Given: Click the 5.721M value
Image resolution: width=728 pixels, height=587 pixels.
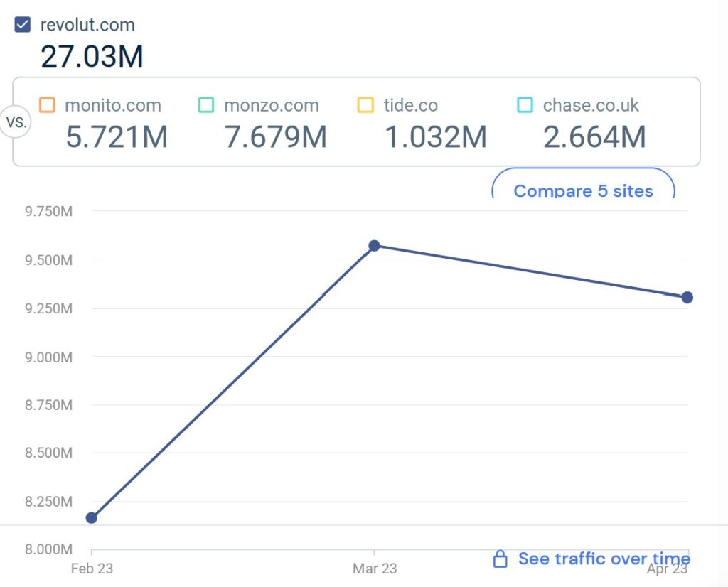Looking at the screenshot, I should [117, 137].
